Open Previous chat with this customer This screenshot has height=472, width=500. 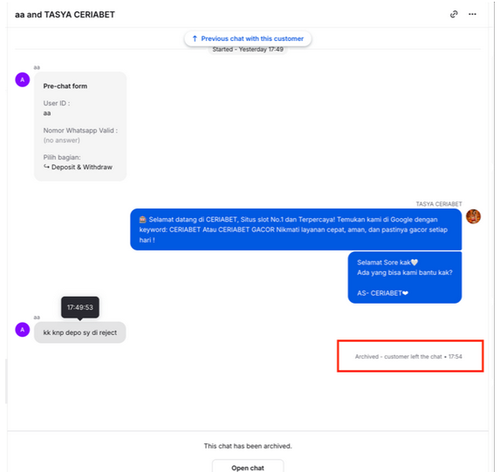click(x=248, y=39)
